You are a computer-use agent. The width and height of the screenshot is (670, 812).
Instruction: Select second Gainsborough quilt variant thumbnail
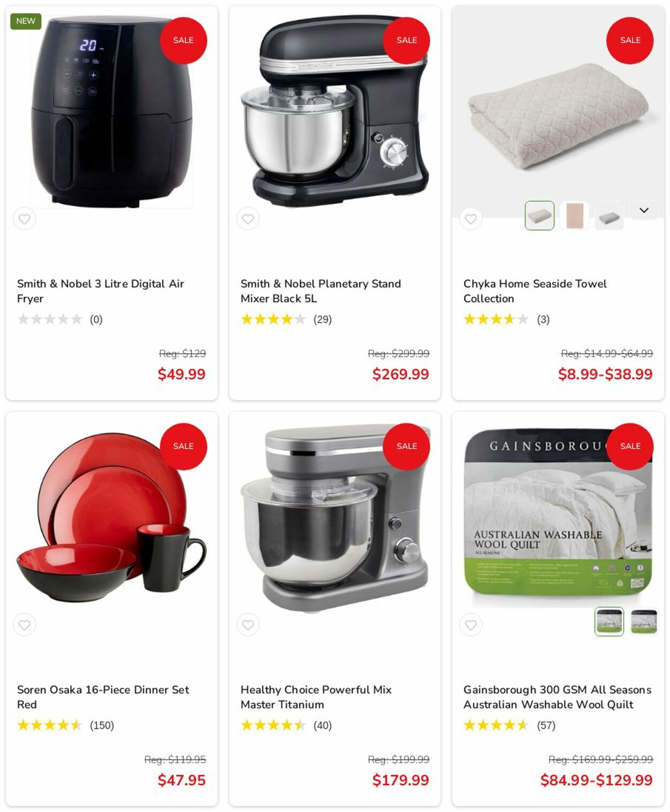tap(644, 622)
